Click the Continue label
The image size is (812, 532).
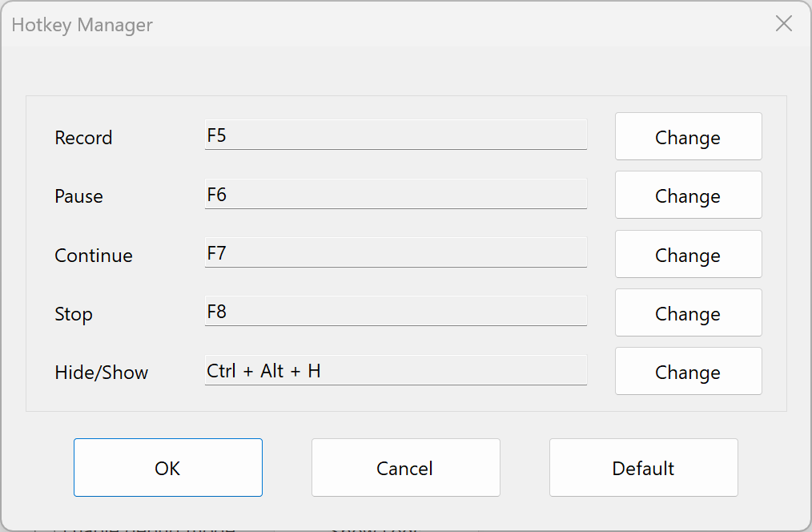pyautogui.click(x=93, y=255)
